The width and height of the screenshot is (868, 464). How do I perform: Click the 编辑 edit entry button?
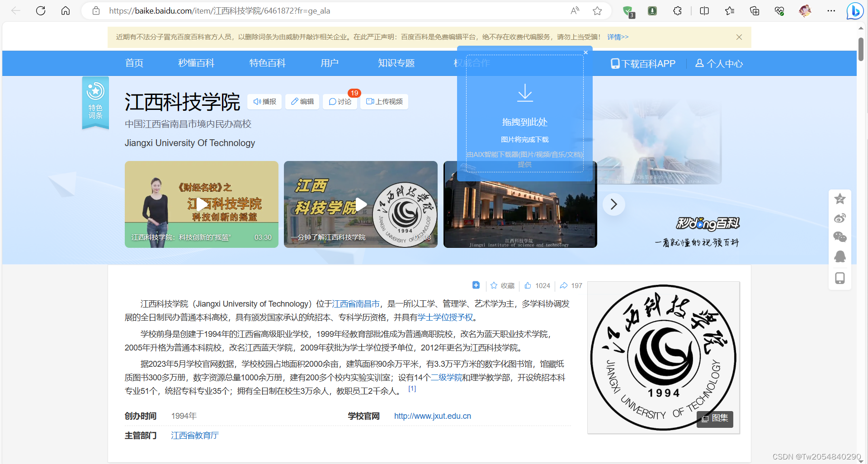pyautogui.click(x=302, y=102)
